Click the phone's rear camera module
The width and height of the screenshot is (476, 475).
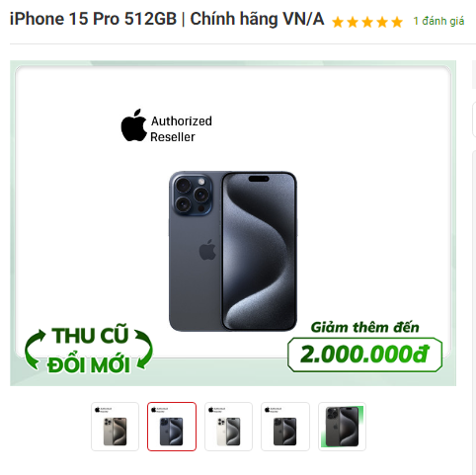(192, 196)
